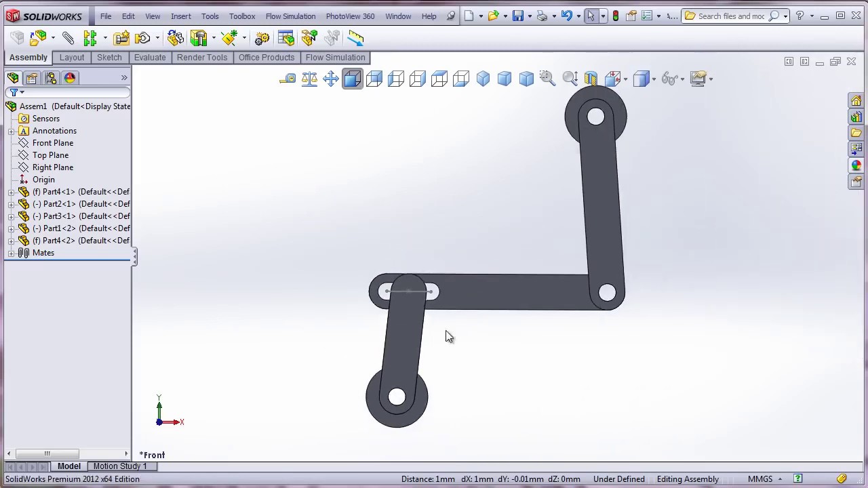This screenshot has width=868, height=488.
Task: Open the PhotoView 360 menu
Action: click(x=350, y=16)
